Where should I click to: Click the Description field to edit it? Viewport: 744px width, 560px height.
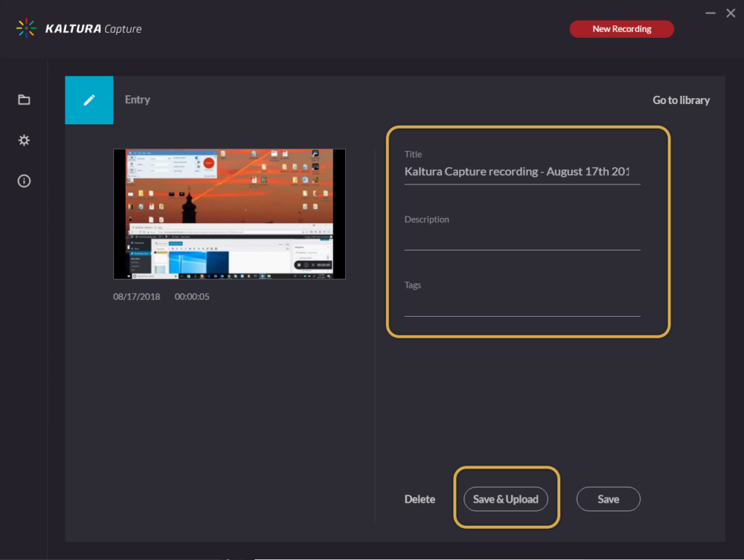(x=522, y=240)
